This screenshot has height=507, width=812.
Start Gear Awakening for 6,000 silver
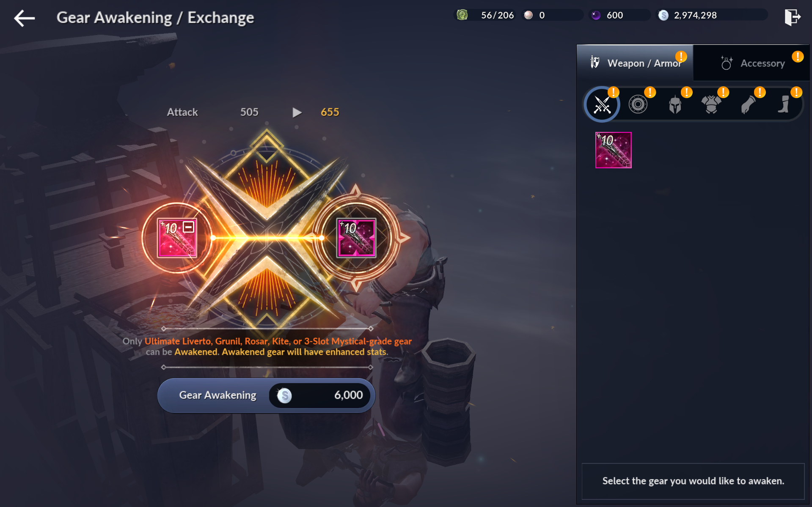tap(266, 395)
